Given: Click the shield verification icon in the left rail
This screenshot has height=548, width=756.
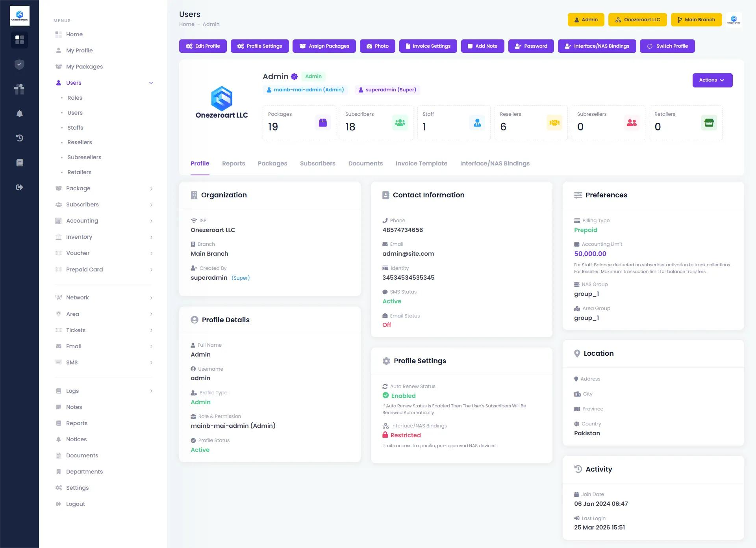Looking at the screenshot, I should pos(19,65).
